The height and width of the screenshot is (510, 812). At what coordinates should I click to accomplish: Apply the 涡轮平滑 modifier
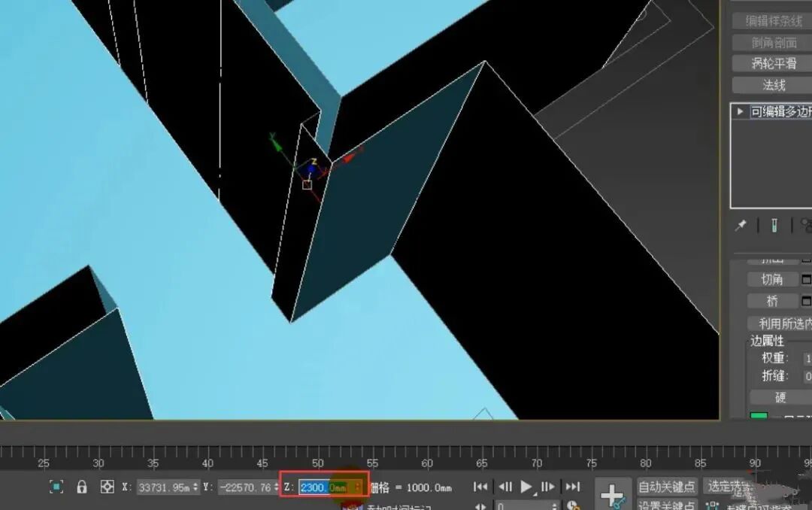[773, 63]
